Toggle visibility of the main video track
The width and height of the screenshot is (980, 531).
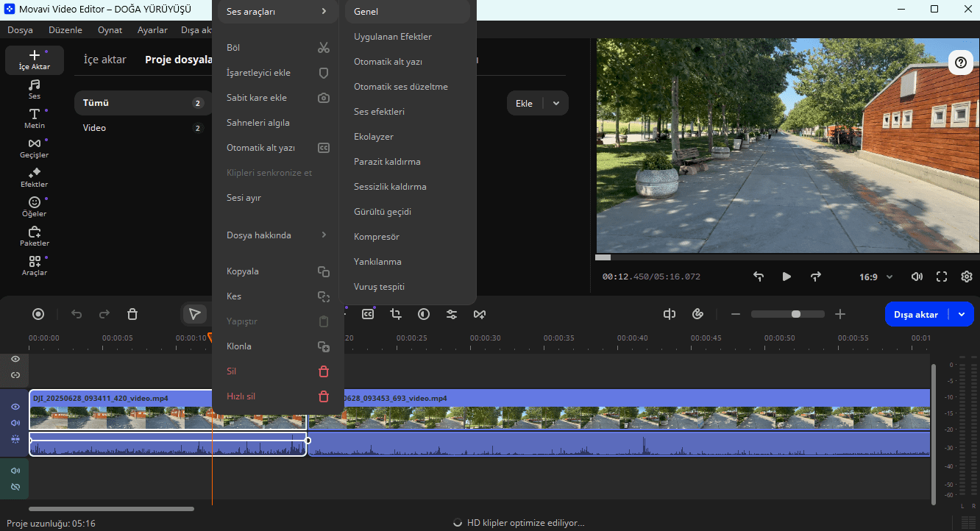15,407
